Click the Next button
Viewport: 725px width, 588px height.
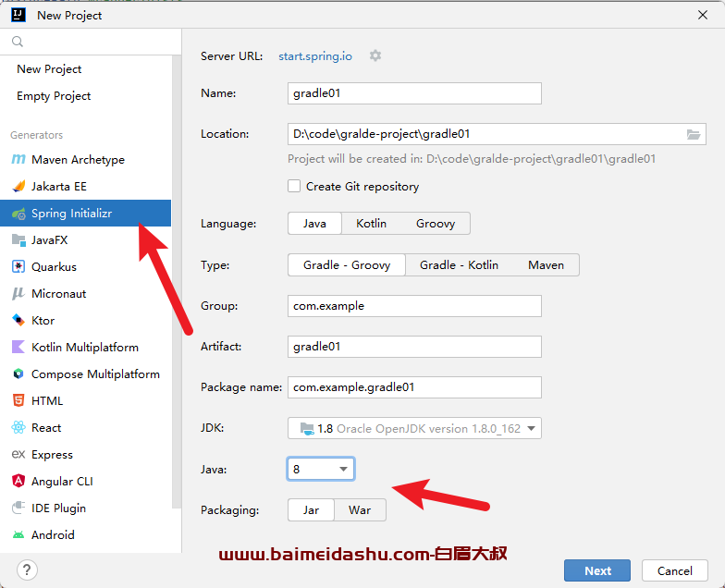point(597,570)
